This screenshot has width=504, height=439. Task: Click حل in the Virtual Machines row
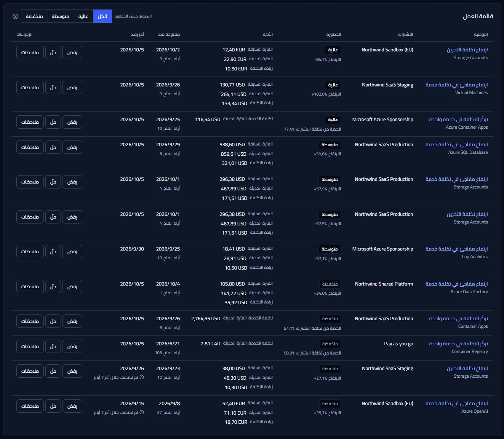[x=53, y=88]
